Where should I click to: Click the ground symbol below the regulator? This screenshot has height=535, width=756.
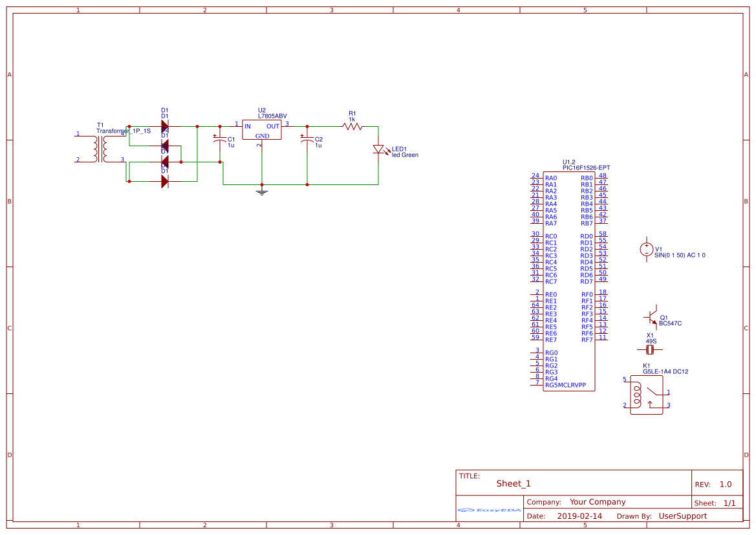[x=262, y=191]
